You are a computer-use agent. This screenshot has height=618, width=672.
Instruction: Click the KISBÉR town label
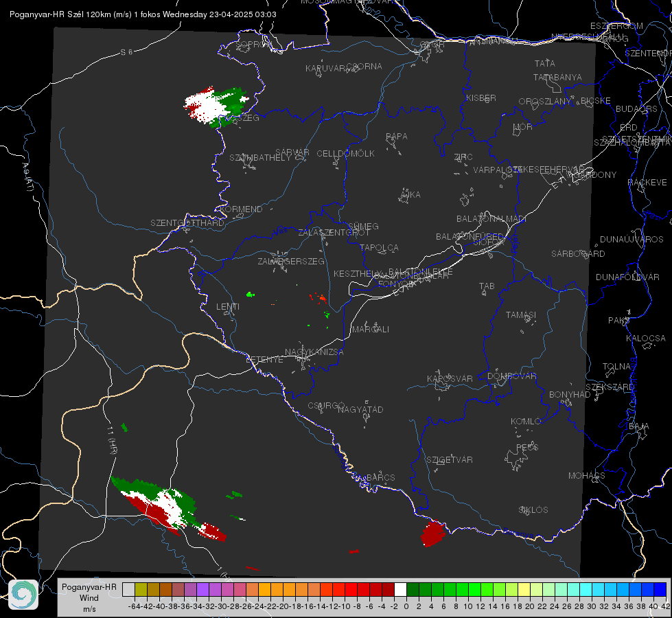click(481, 98)
